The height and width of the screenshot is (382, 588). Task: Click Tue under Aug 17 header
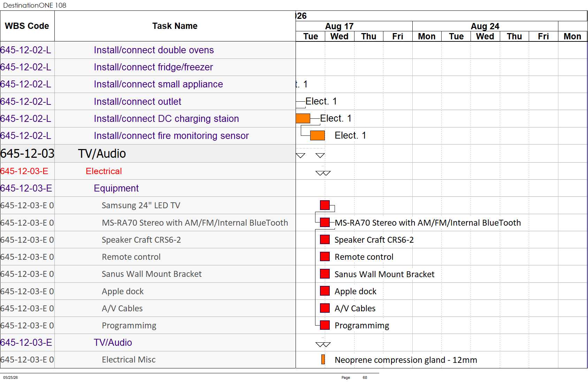pyautogui.click(x=311, y=36)
